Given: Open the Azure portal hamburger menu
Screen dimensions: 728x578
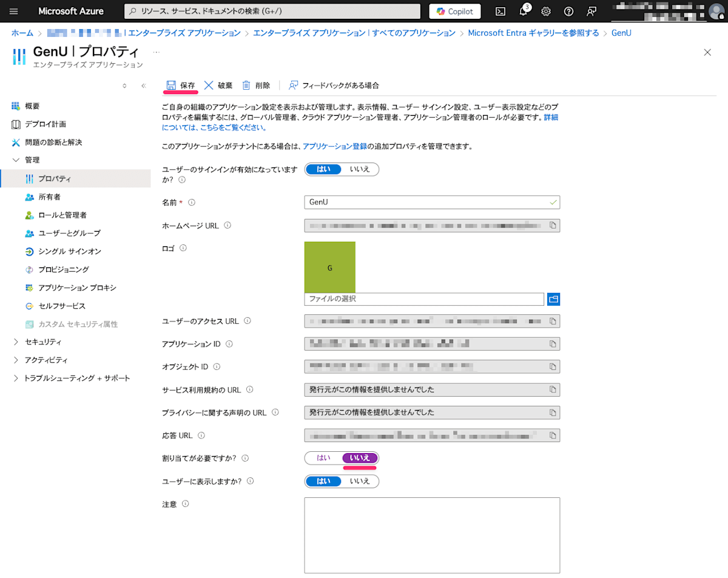Looking at the screenshot, I should pos(14,11).
